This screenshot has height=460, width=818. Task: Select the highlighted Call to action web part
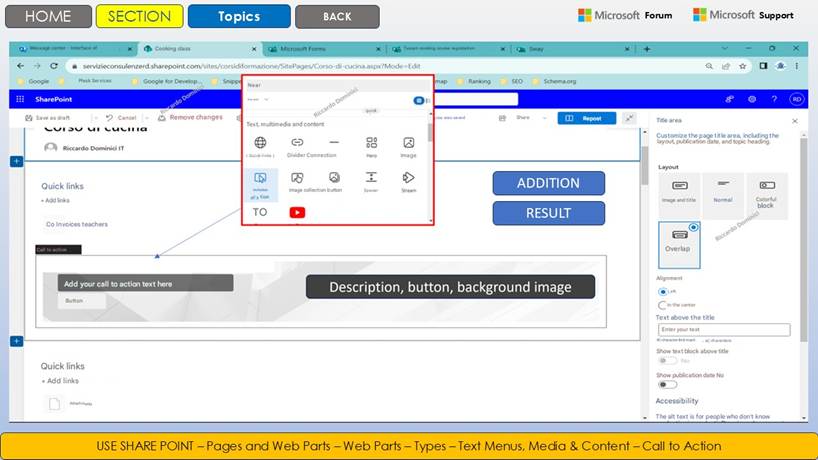[x=260, y=185]
